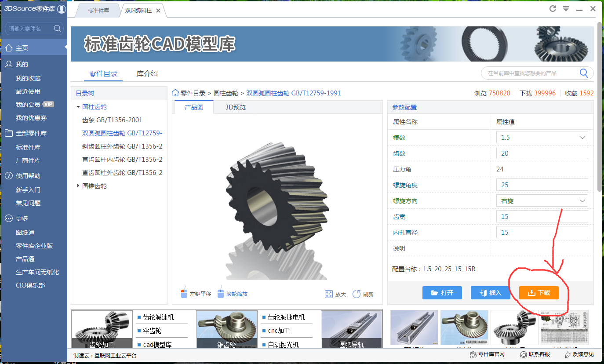Open 图纸通 in the sidebar
Image resolution: width=604 pixels, height=364 pixels.
[25, 233]
